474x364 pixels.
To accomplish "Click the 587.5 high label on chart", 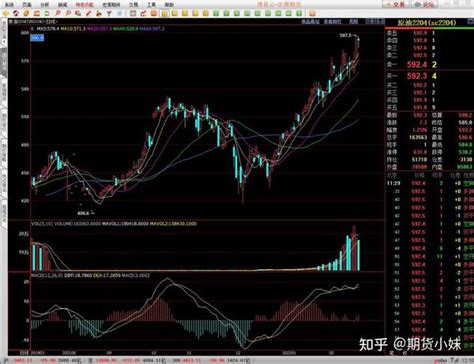I will [346, 35].
